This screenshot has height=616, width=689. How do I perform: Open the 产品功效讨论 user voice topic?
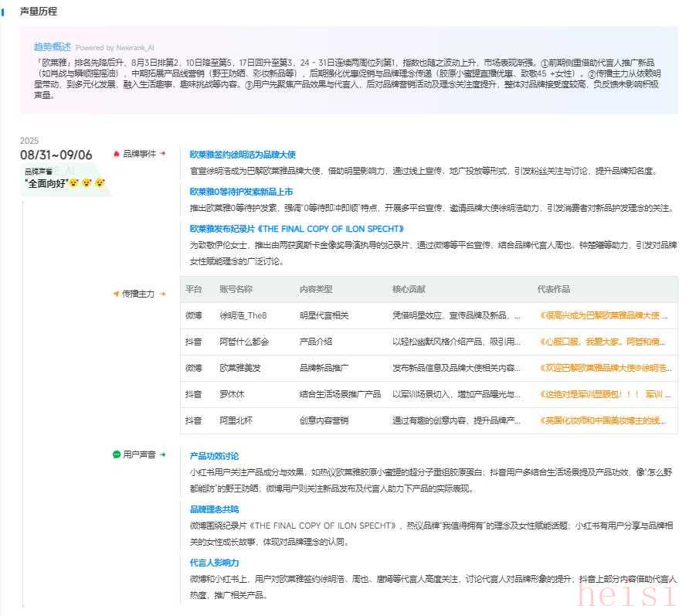[214, 456]
